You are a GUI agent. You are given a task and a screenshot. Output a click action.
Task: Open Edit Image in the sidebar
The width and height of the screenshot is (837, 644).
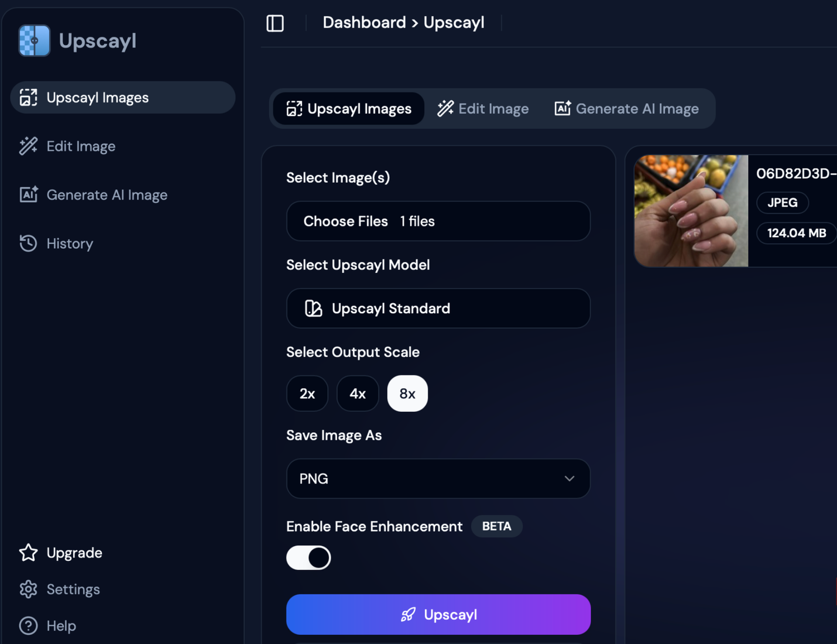[123, 146]
